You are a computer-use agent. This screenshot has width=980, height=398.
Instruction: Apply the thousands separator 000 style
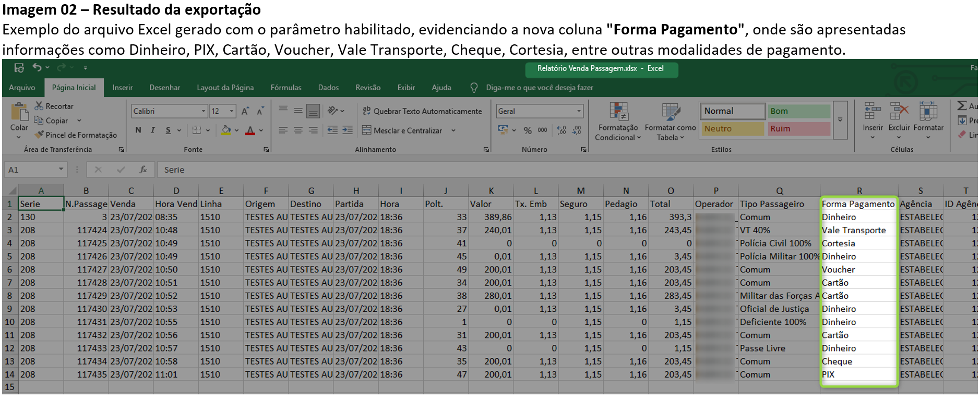[543, 130]
